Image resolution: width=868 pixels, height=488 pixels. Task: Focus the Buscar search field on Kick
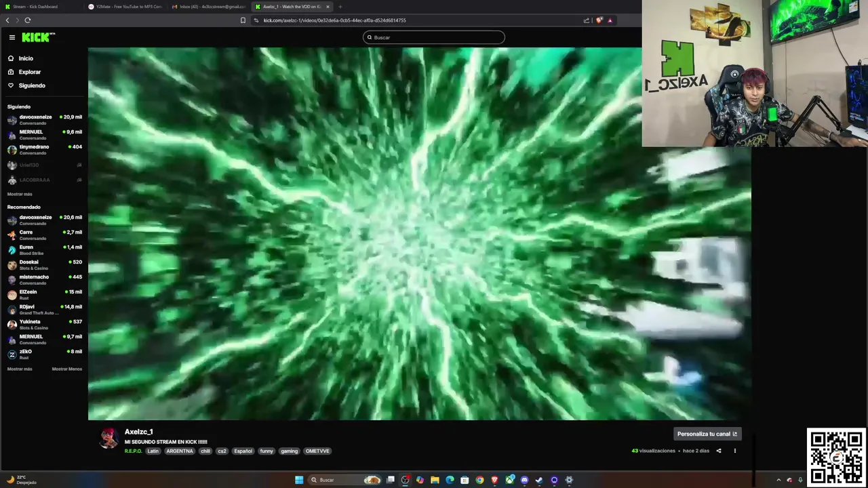pos(434,37)
